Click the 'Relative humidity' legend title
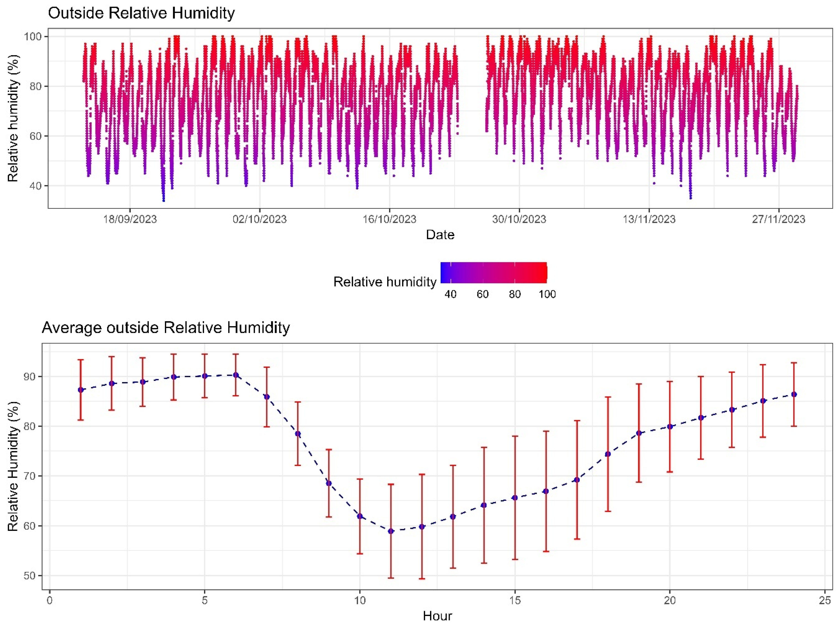Image resolution: width=840 pixels, height=626 pixels. point(384,282)
